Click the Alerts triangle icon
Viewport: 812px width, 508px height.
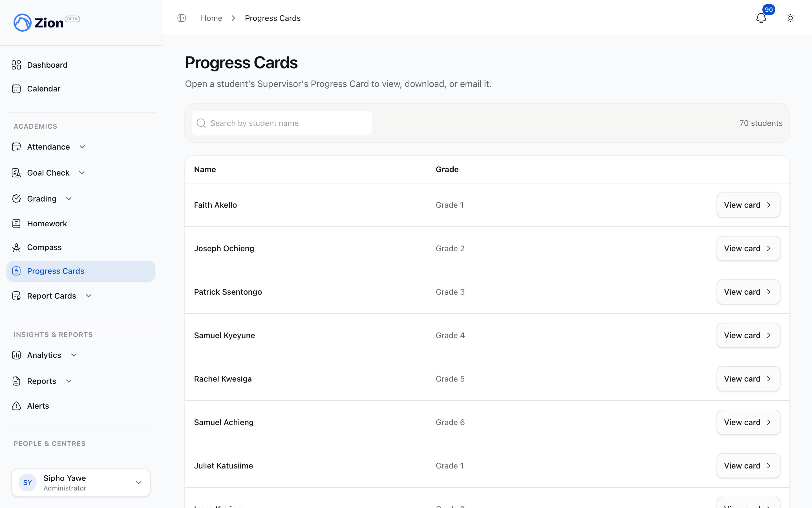[16, 406]
